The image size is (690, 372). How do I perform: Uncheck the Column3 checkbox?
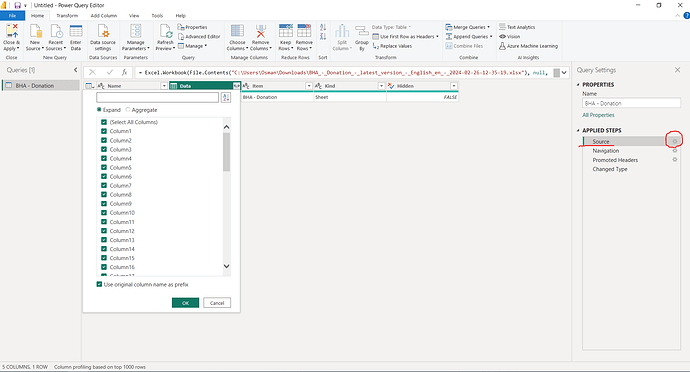[x=104, y=149]
